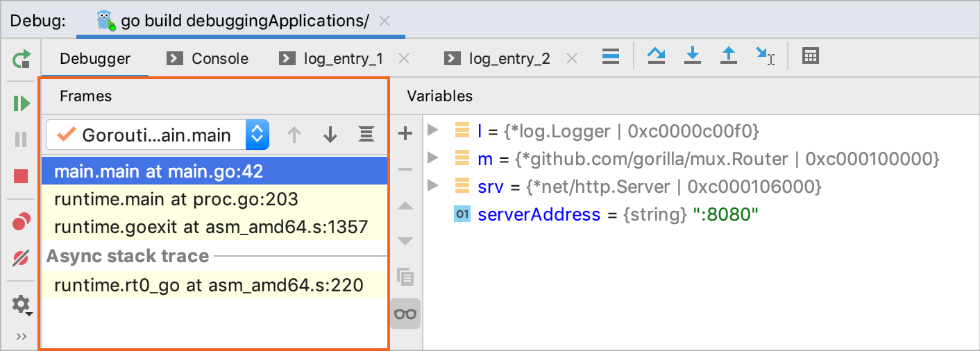980x351 pixels.
Task: Expand variable l log.Logger
Action: pyautogui.click(x=433, y=130)
